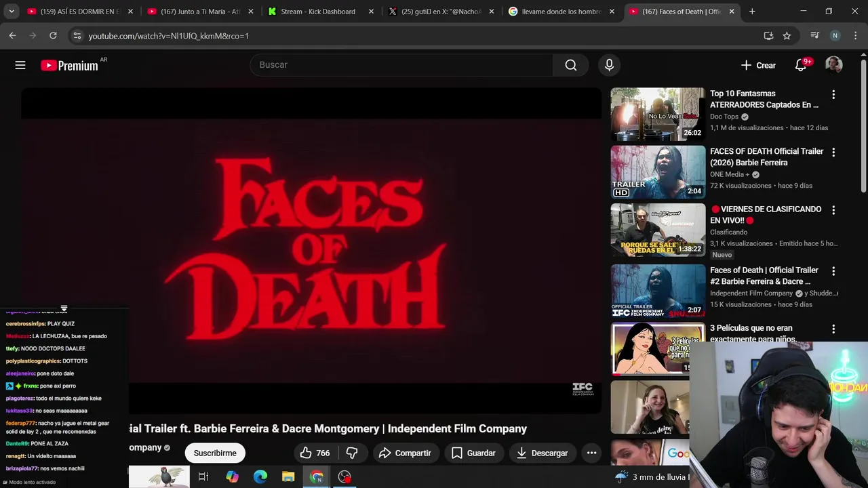
Task: Start voice search with the microphone
Action: 609,65
